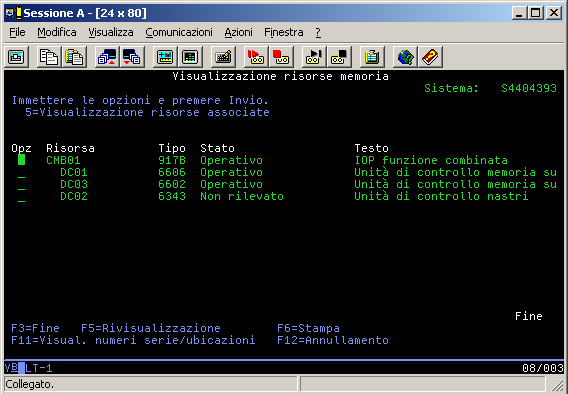568x394 pixels.
Task: Click F3=Fine function key label
Action: (35, 328)
